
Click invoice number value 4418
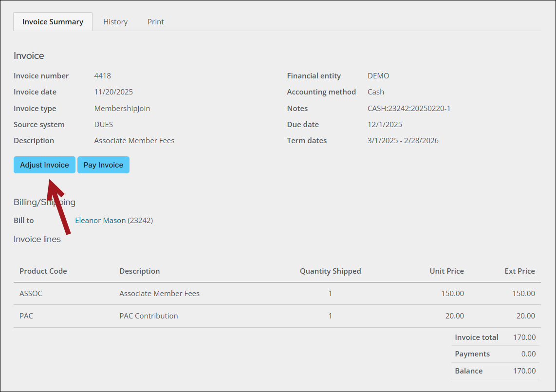point(102,76)
